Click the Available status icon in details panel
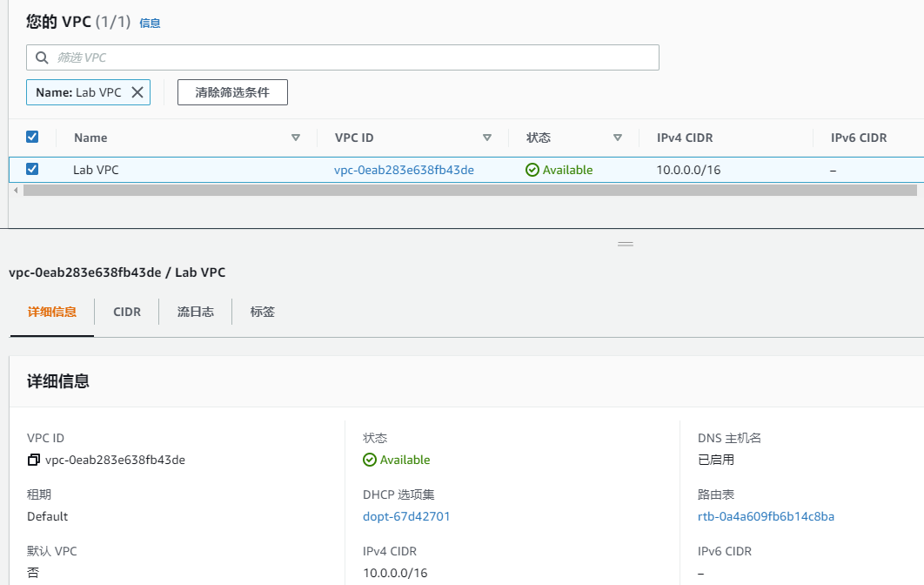Screen dimensions: 924x585 pos(370,460)
